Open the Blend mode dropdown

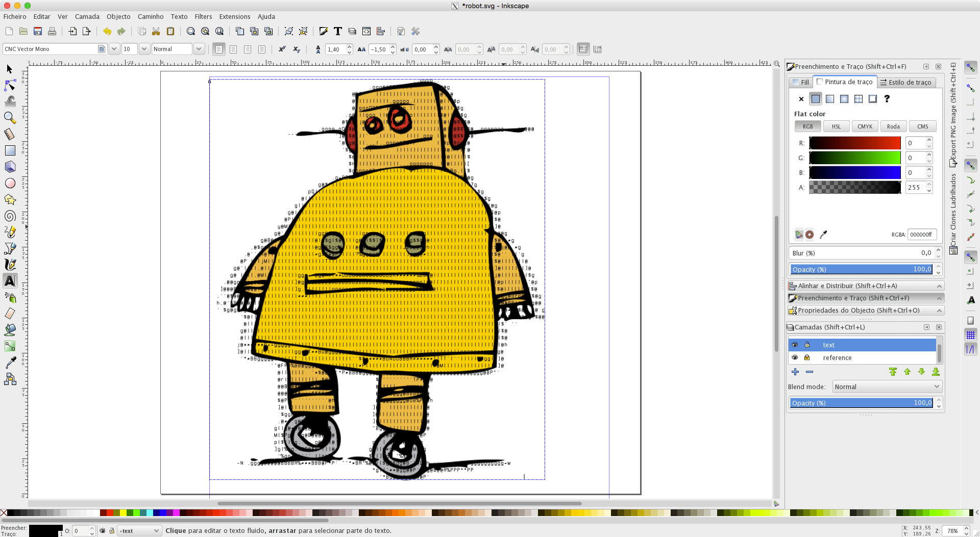(887, 387)
